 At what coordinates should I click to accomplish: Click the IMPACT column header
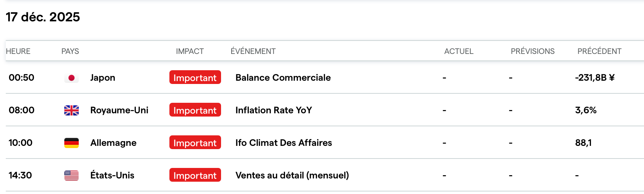190,51
